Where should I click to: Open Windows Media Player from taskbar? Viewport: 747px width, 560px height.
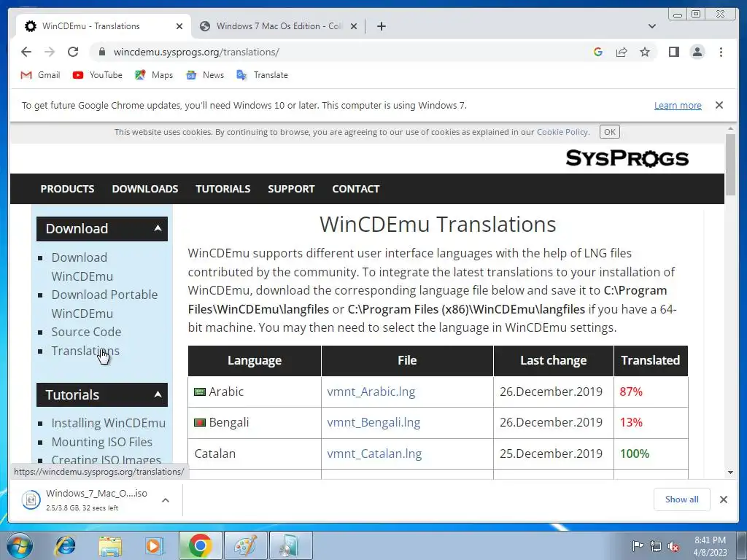pyautogui.click(x=155, y=545)
